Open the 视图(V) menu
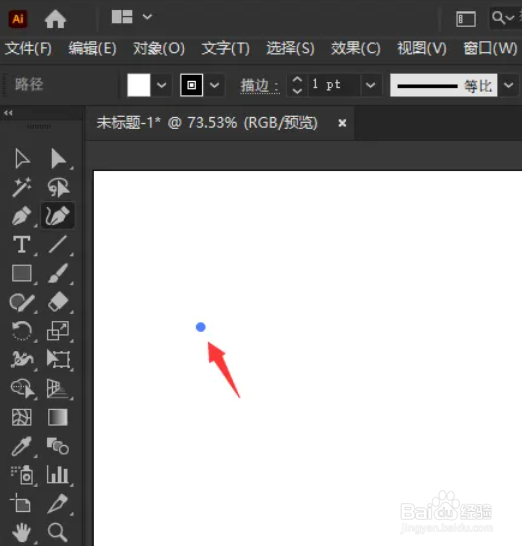This screenshot has width=522, height=546. pyautogui.click(x=422, y=48)
